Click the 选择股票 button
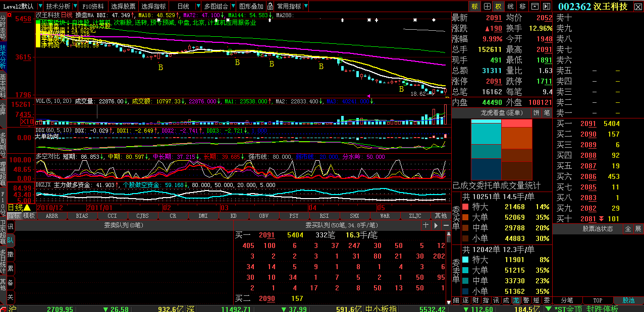The width and height of the screenshot is (644, 312). [123, 7]
